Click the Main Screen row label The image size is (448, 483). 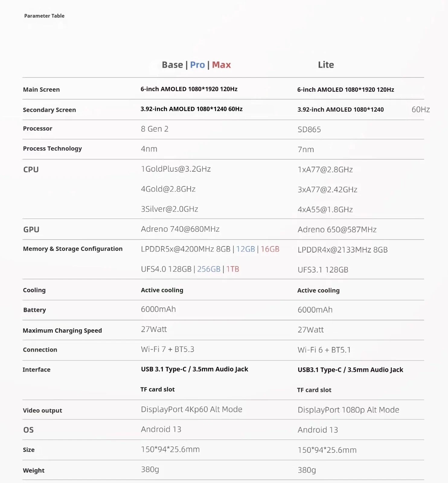coord(41,90)
